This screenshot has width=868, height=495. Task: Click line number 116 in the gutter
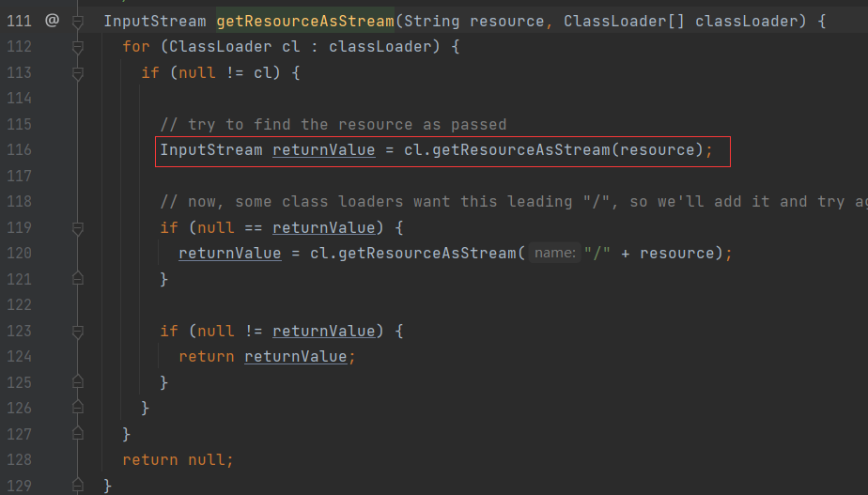pos(20,150)
